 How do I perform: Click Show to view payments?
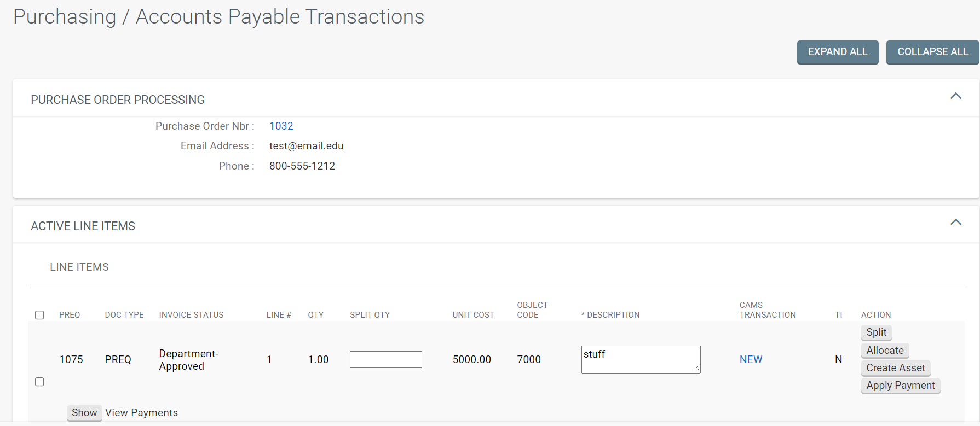tap(84, 413)
